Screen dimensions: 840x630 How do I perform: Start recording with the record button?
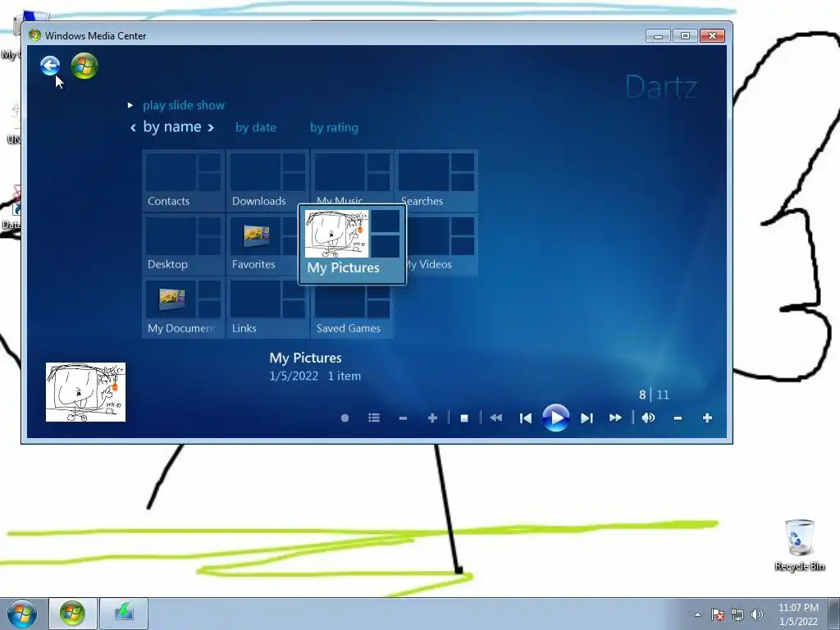click(x=345, y=418)
